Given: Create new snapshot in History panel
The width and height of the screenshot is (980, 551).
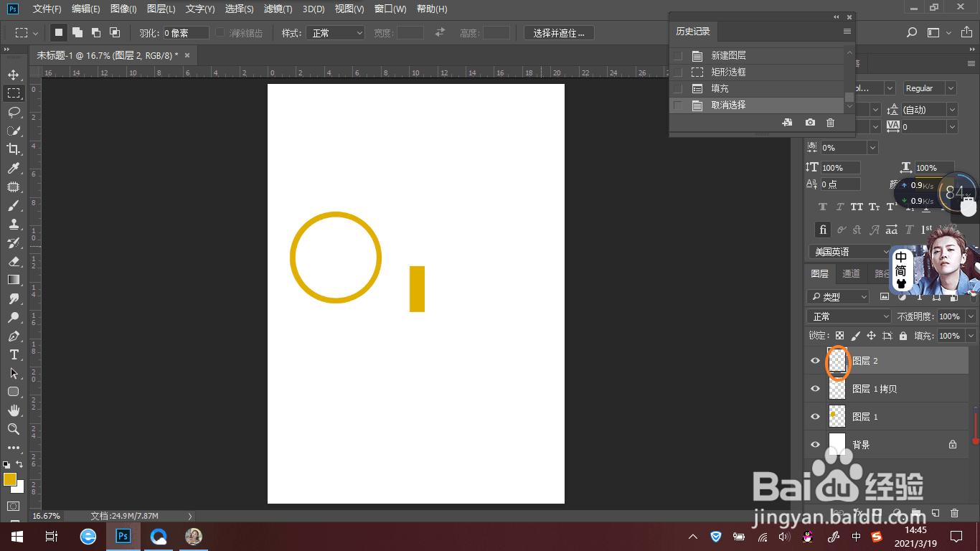Looking at the screenshot, I should coord(810,123).
